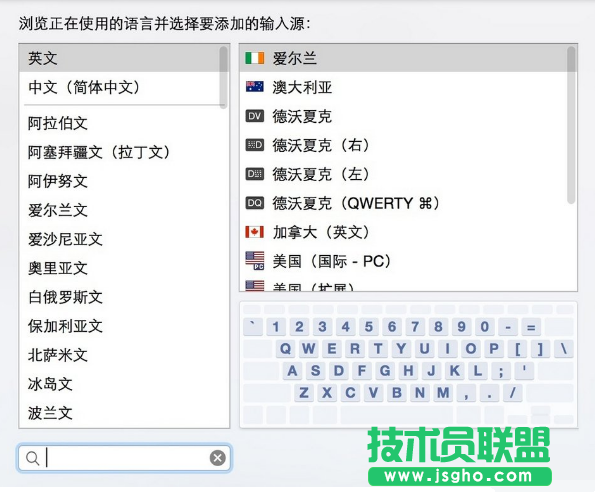
Task: Click the Irish flag icon for 爱尔兰
Action: pyautogui.click(x=255, y=58)
